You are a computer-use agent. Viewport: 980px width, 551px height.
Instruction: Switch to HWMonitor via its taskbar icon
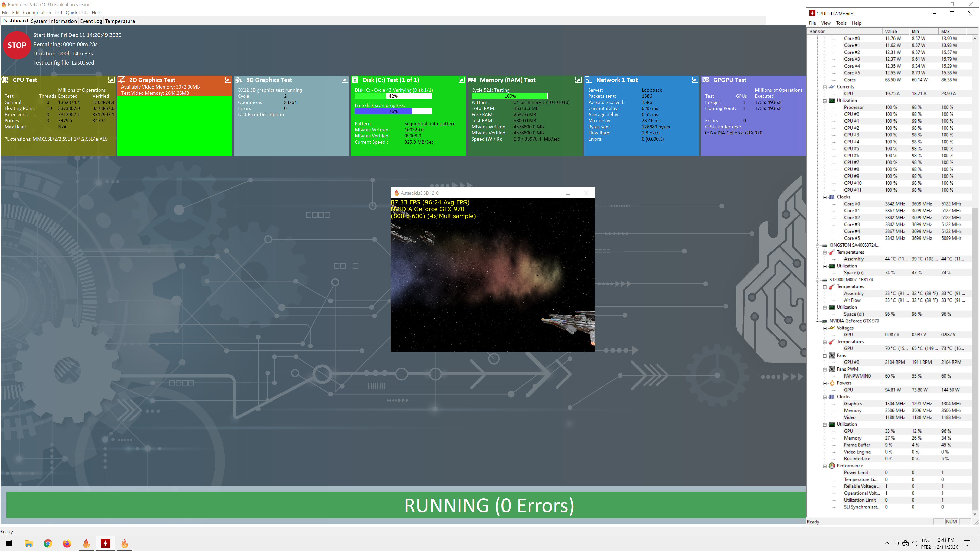105,543
